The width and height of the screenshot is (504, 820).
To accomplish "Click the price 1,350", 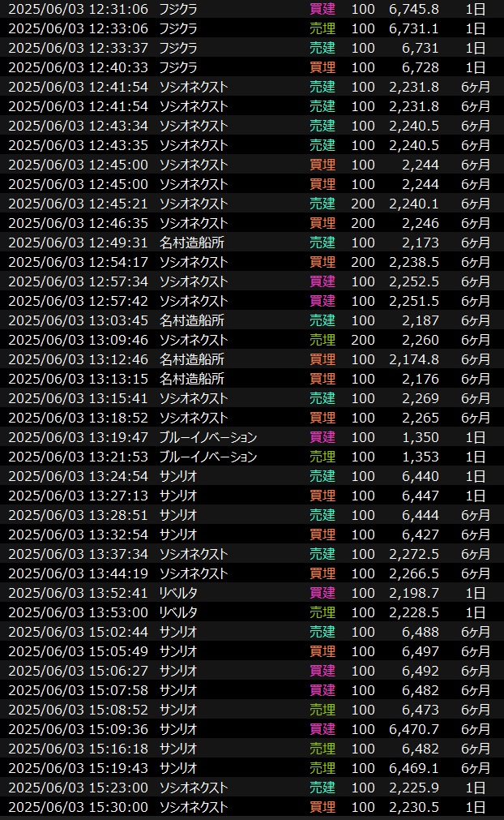I will click(x=420, y=438).
